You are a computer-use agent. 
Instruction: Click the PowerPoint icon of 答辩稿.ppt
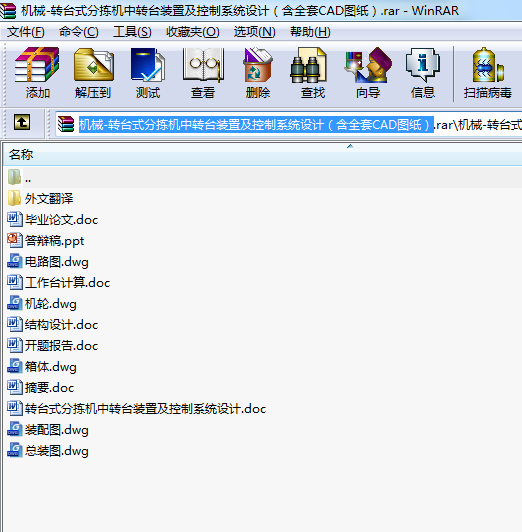click(x=15, y=240)
